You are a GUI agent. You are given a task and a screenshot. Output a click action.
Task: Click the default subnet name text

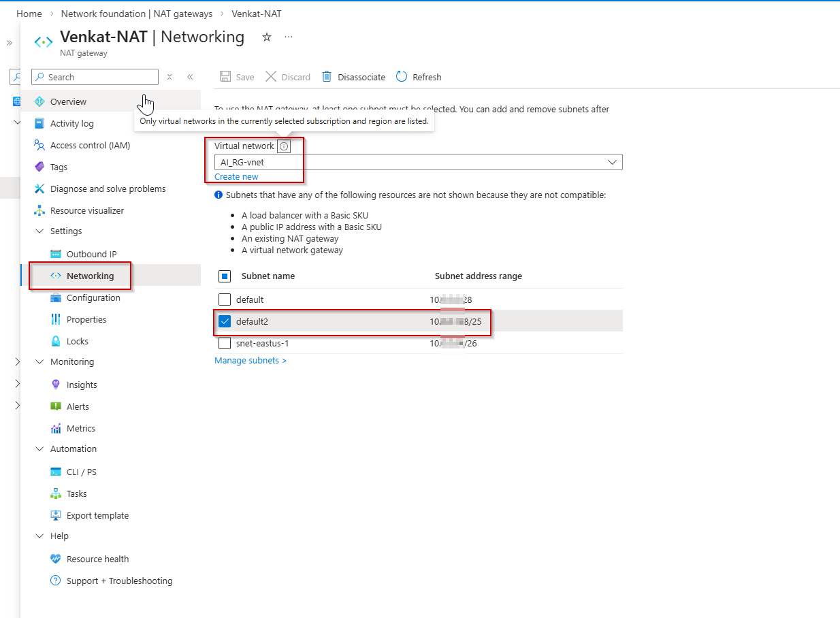coord(250,299)
